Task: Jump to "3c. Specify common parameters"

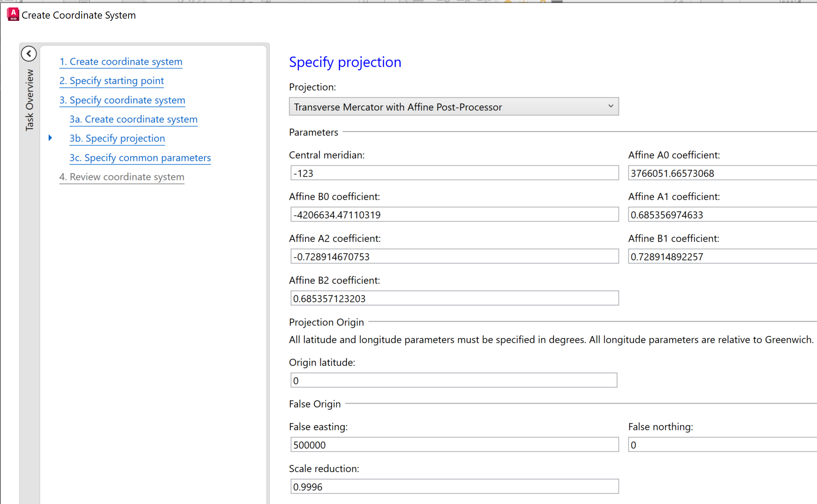Action: [x=140, y=157]
